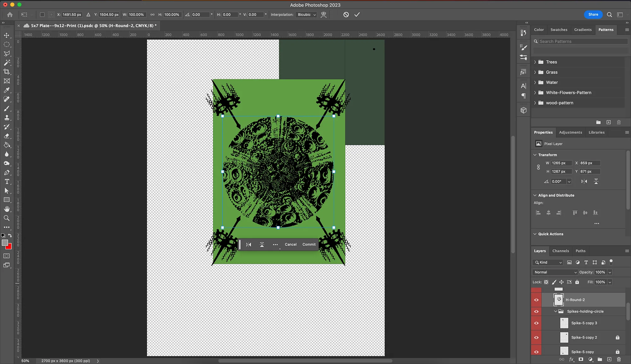Toggle the reference point checkbox
This screenshot has width=631, height=364.
pyautogui.click(x=42, y=14)
